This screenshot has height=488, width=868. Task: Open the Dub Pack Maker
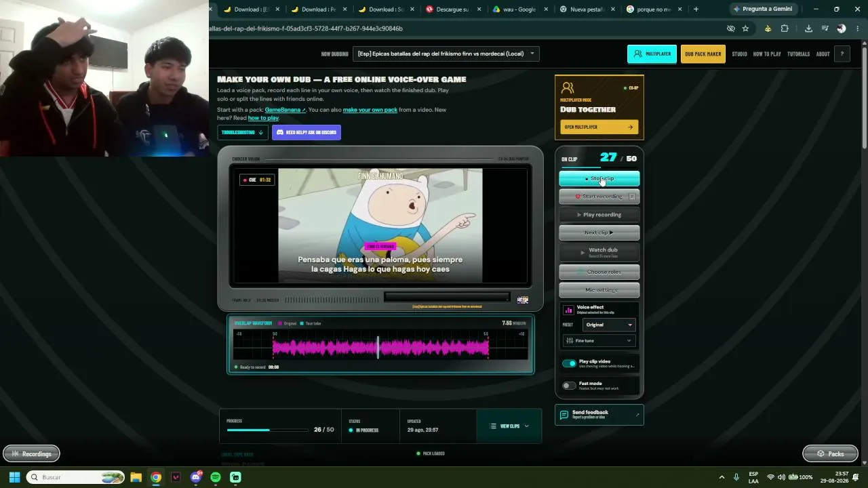tap(703, 54)
